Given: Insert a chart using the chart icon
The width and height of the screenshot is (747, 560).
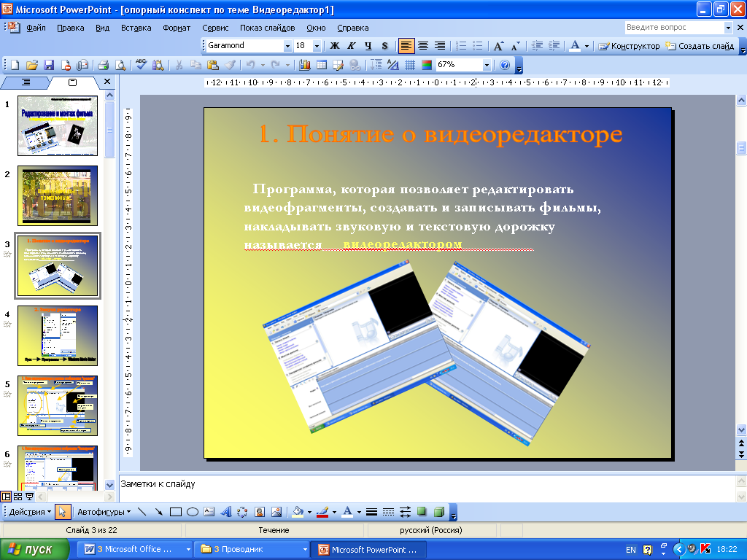Looking at the screenshot, I should click(305, 65).
